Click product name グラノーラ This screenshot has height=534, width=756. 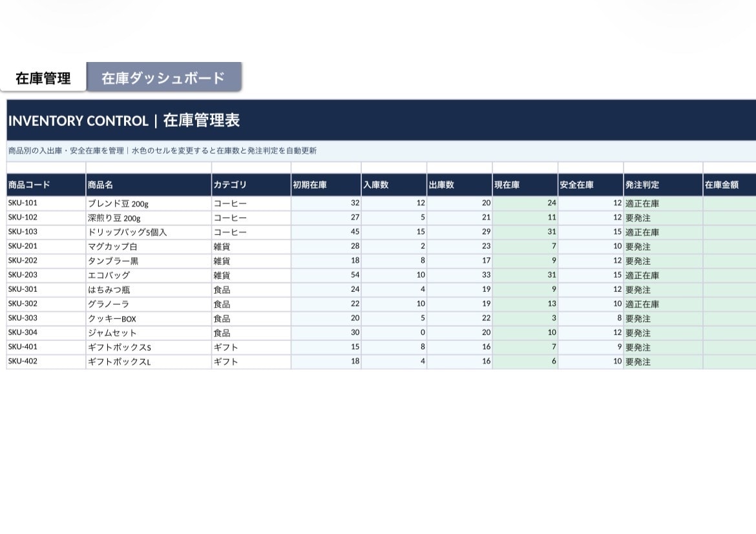[x=149, y=305]
